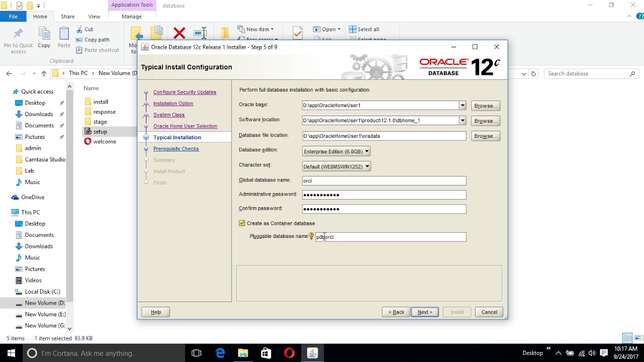Switch to the Share ribbon tab
This screenshot has width=644, height=362.
coord(68,17)
